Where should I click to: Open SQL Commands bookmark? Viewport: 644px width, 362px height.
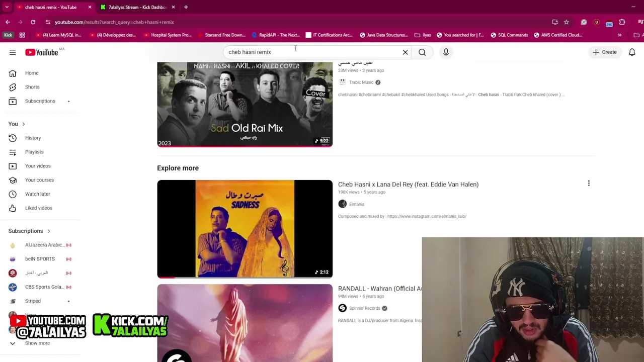[510, 35]
